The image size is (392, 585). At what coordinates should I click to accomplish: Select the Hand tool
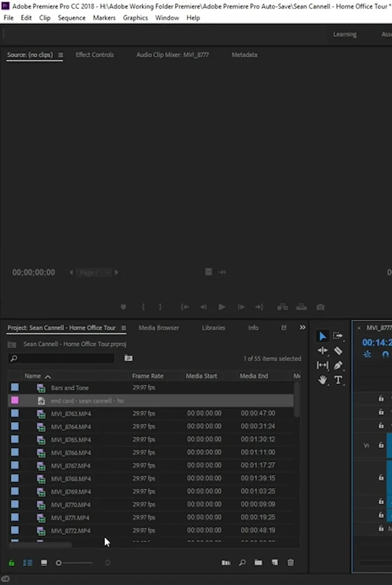(323, 380)
